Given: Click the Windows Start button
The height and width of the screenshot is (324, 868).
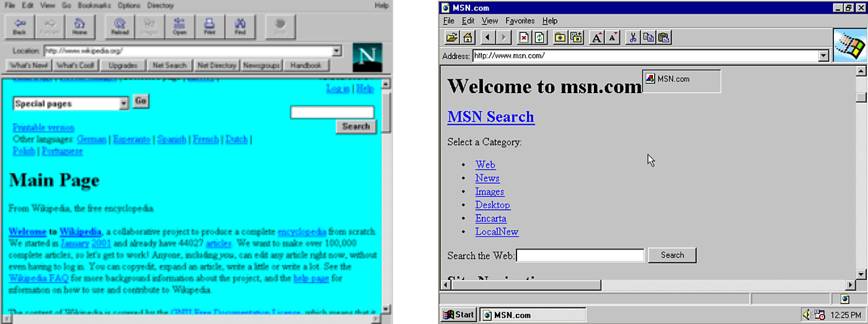Looking at the screenshot, I should (x=459, y=315).
